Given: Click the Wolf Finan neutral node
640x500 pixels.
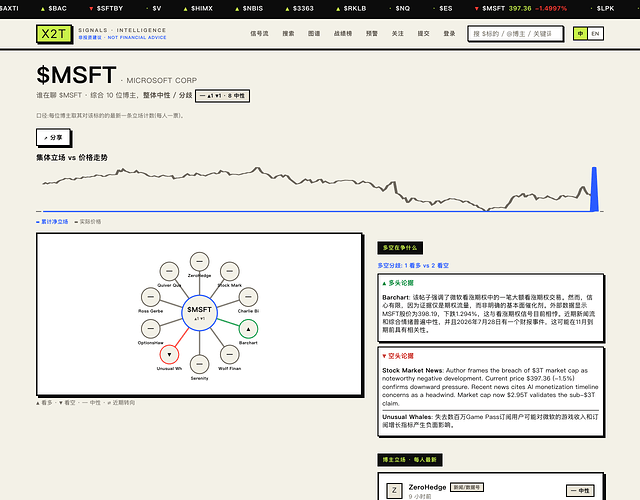Looking at the screenshot, I should (x=229, y=354).
